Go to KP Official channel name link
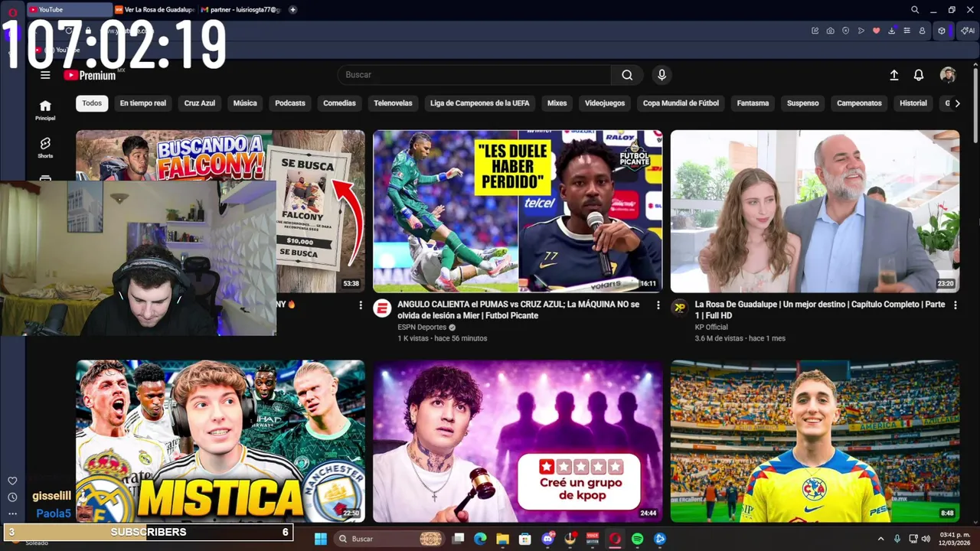The height and width of the screenshot is (551, 980). click(x=711, y=328)
